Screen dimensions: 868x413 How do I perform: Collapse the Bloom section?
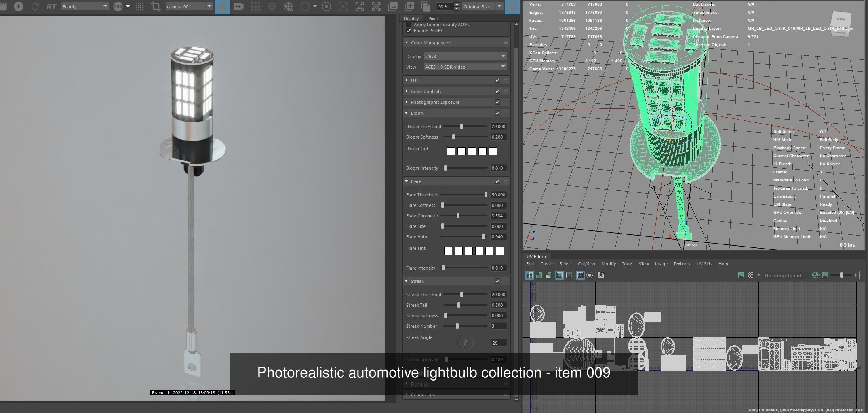[406, 113]
